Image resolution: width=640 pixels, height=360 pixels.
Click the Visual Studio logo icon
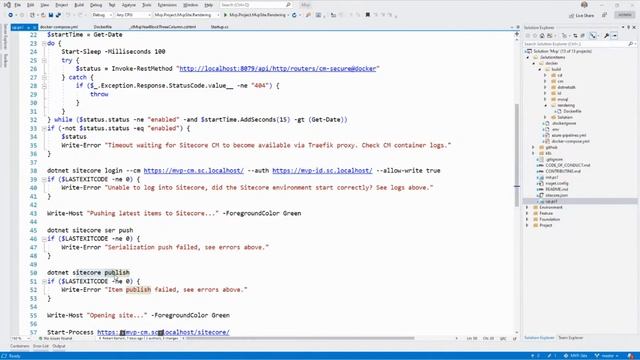point(7,5)
